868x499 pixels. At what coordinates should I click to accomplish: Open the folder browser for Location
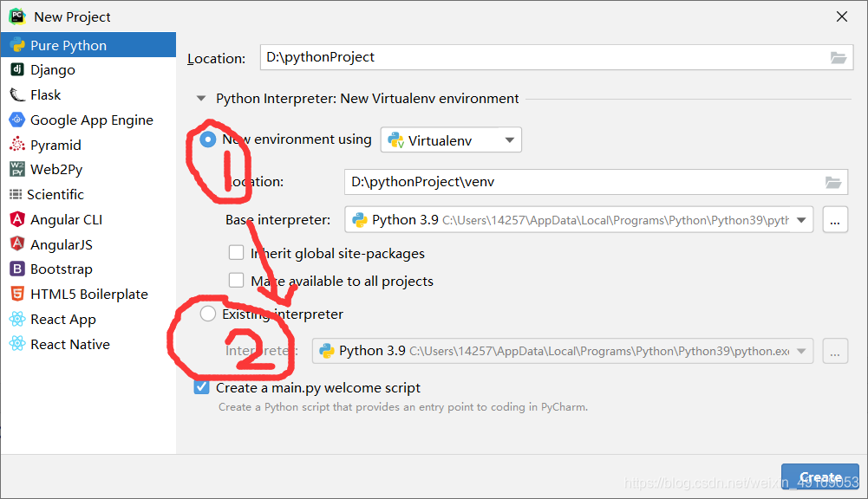(838, 58)
